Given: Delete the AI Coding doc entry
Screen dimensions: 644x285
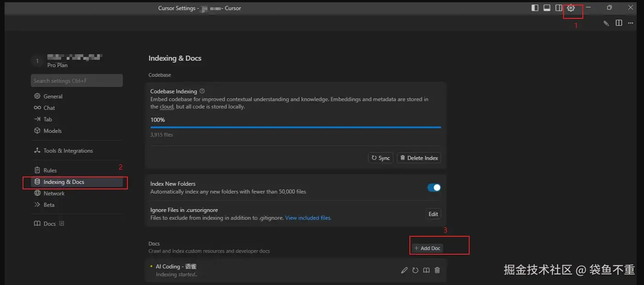Looking at the screenshot, I should (x=437, y=270).
